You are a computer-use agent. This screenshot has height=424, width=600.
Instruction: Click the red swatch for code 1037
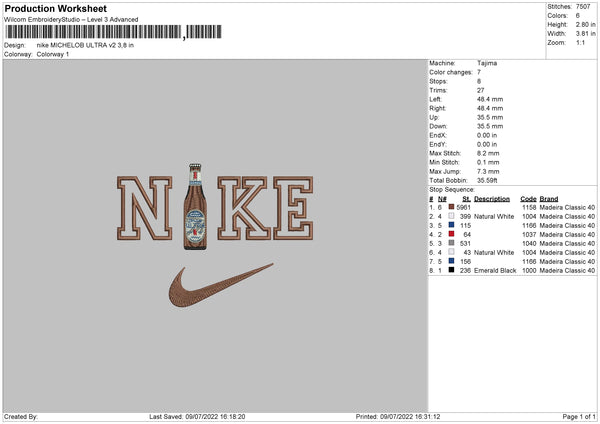click(451, 234)
